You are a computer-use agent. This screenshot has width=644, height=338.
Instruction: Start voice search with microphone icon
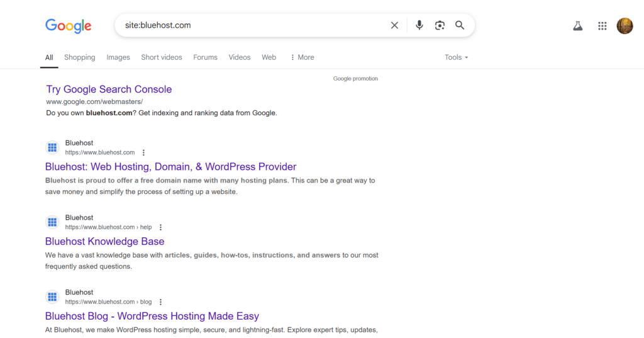419,26
